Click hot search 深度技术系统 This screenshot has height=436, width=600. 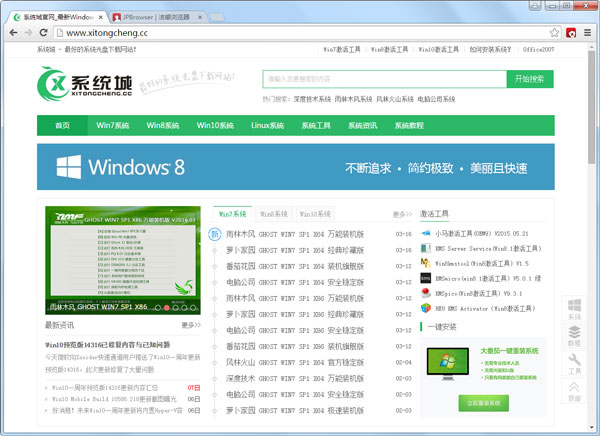pos(312,100)
